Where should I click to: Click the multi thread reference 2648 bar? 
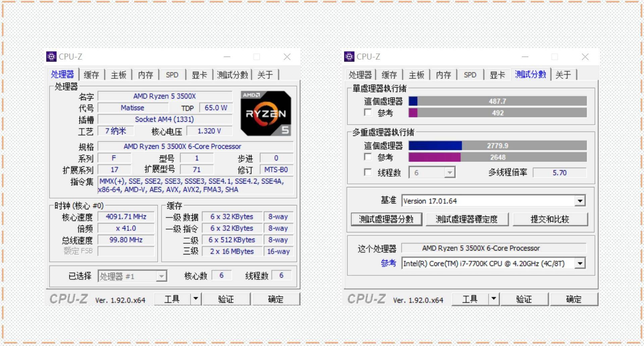[x=498, y=157]
